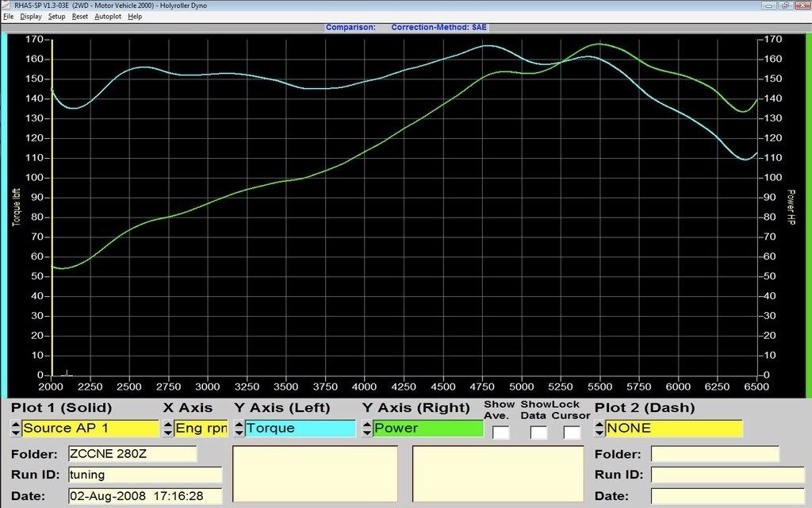Step down the Y Axis (Left) selector
812x508 pixels.
click(x=239, y=433)
